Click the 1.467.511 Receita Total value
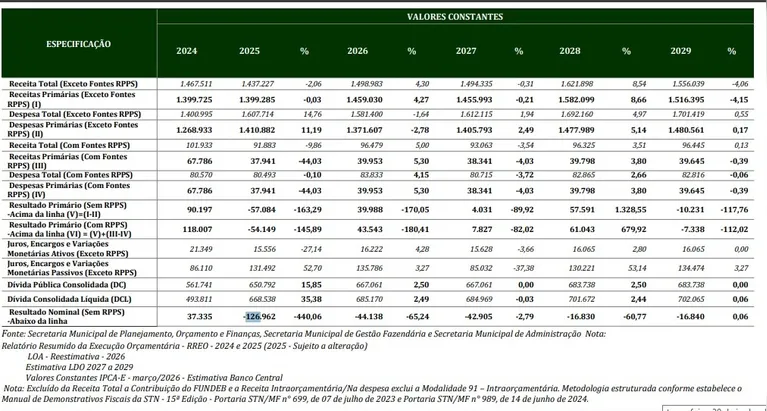 pos(196,84)
